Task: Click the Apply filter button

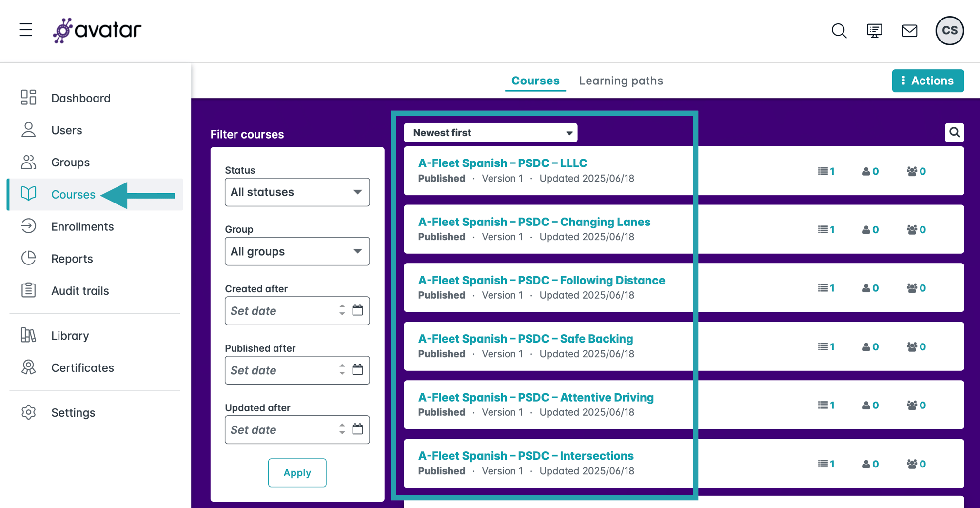Action: pyautogui.click(x=297, y=472)
